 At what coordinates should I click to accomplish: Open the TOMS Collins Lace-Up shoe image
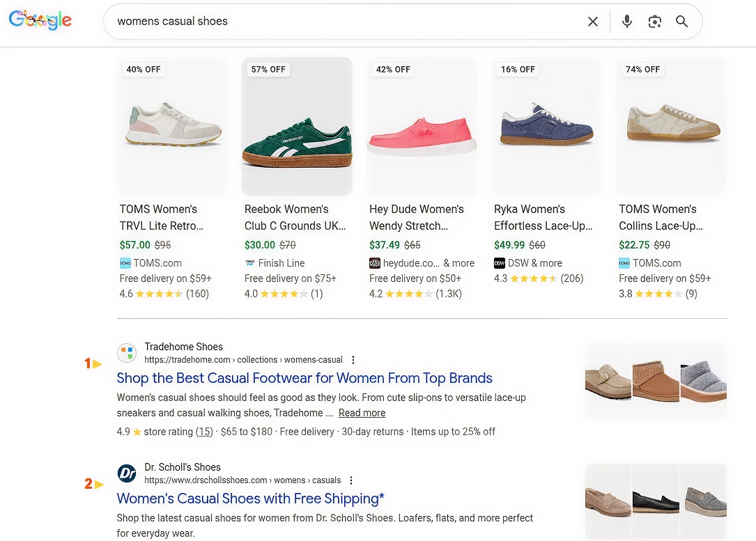click(672, 126)
